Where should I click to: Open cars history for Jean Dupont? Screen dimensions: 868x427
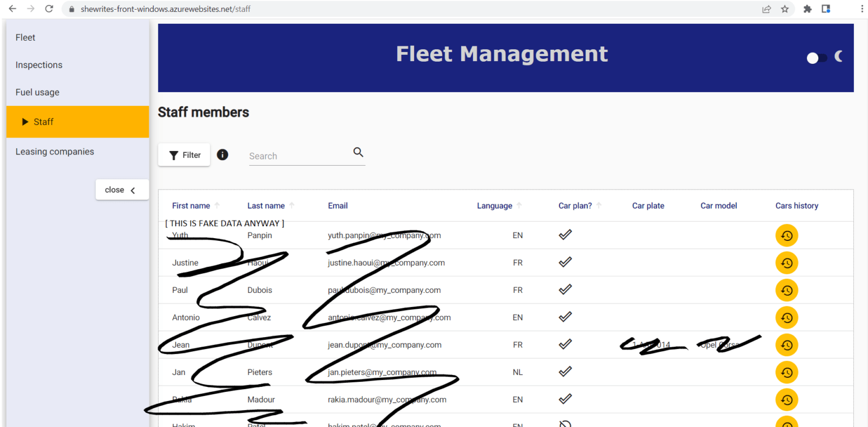click(787, 344)
